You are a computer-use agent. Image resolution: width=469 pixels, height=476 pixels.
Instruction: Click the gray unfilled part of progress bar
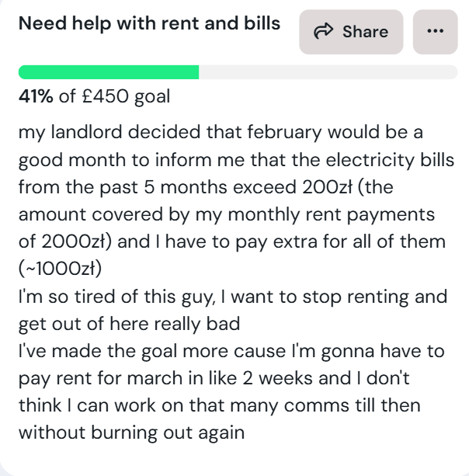pos(326,73)
